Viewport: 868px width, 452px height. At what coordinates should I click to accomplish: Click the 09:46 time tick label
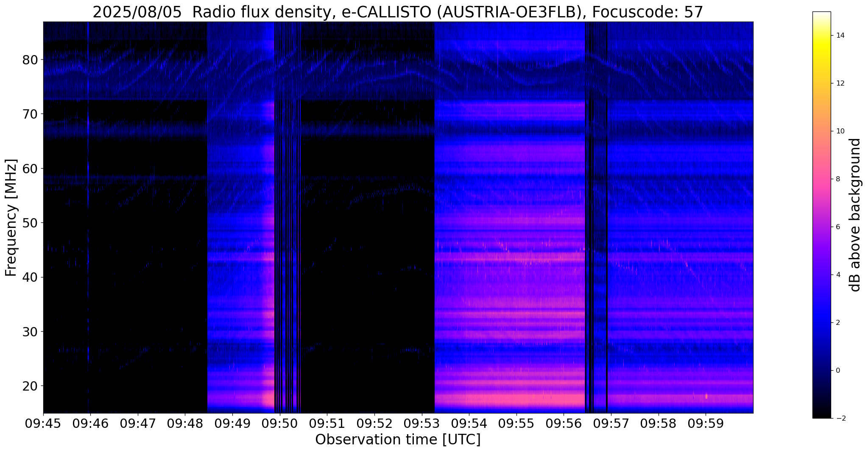click(x=90, y=424)
